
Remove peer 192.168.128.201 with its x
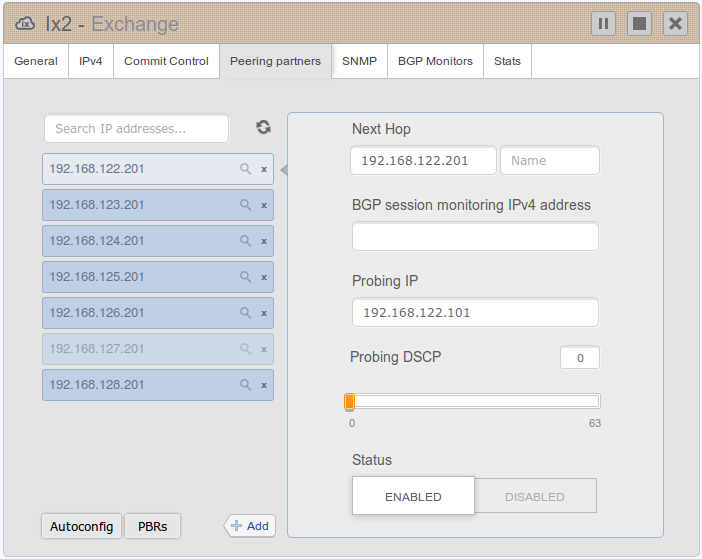(264, 385)
